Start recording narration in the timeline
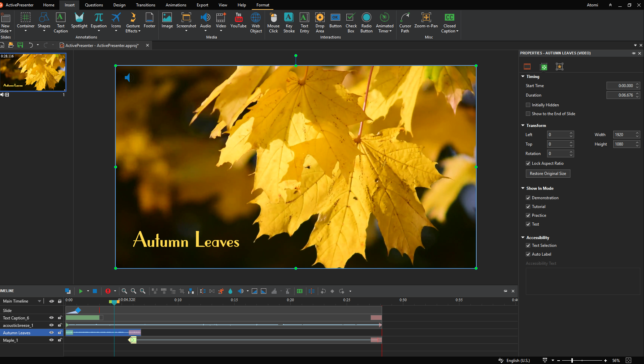Screen dimensions: 644x364 pos(108,291)
